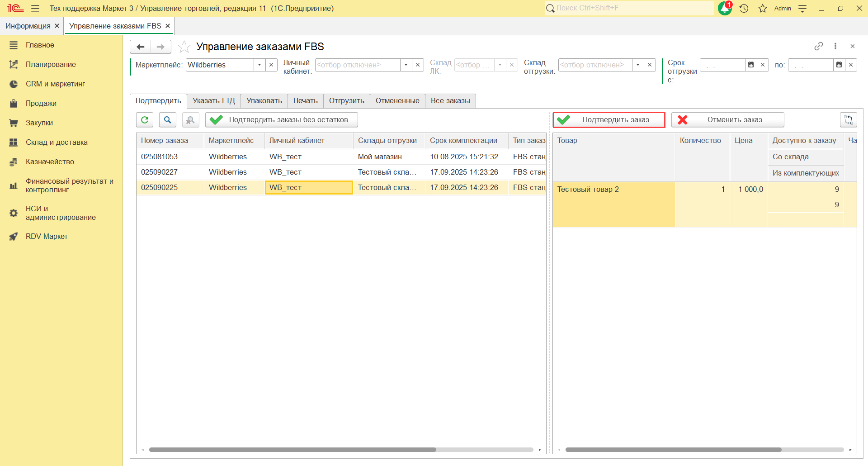Expand the Склад отгрузки dropdown
The height and width of the screenshot is (466, 868).
point(637,65)
